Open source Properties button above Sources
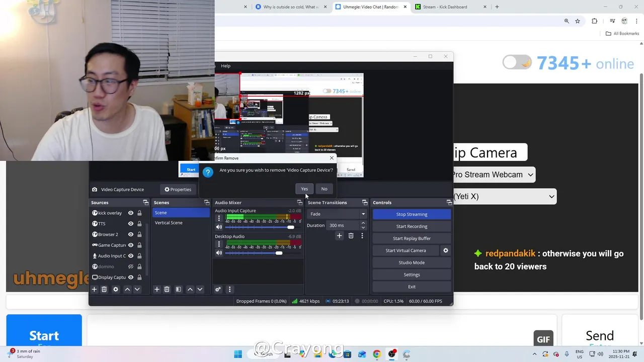 (178, 190)
